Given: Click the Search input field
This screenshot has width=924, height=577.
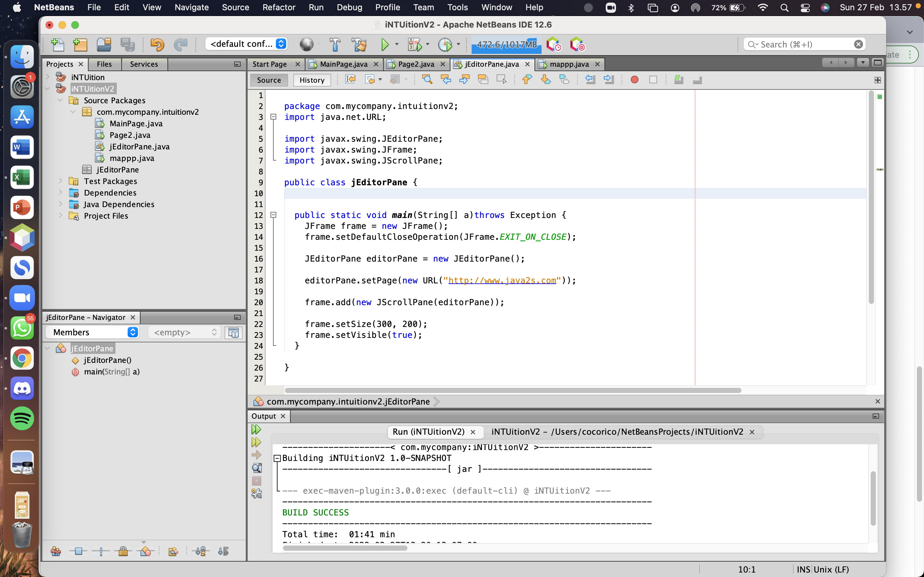Looking at the screenshot, I should (804, 44).
